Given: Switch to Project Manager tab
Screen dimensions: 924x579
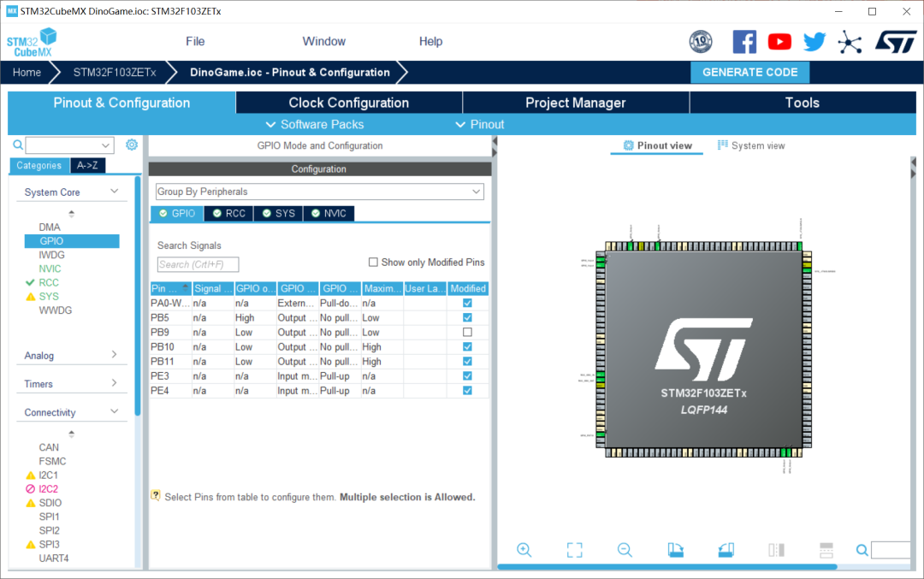Looking at the screenshot, I should click(576, 103).
